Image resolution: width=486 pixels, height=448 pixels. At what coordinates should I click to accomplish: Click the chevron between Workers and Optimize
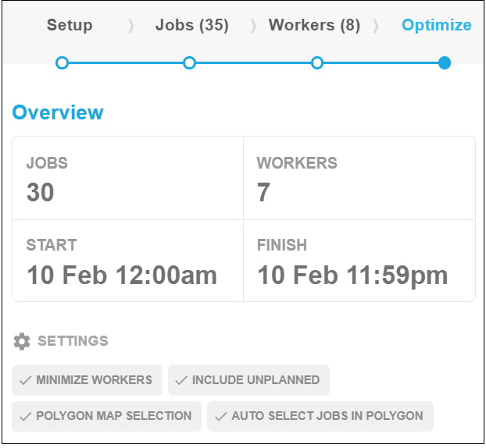pos(376,26)
